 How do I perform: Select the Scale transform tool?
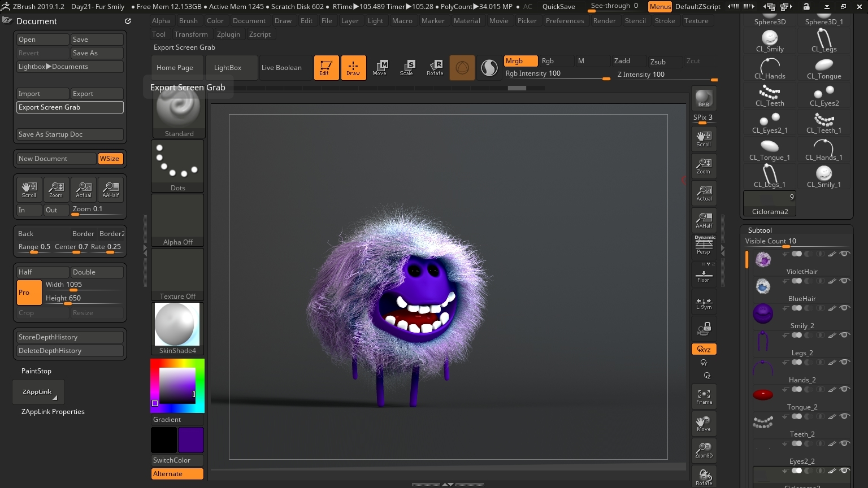[406, 68]
